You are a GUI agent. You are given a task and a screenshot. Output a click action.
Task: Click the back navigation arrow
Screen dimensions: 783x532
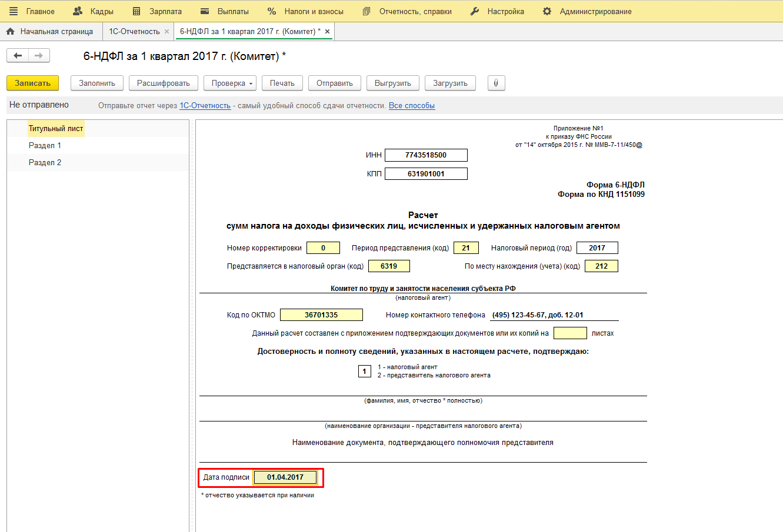18,56
